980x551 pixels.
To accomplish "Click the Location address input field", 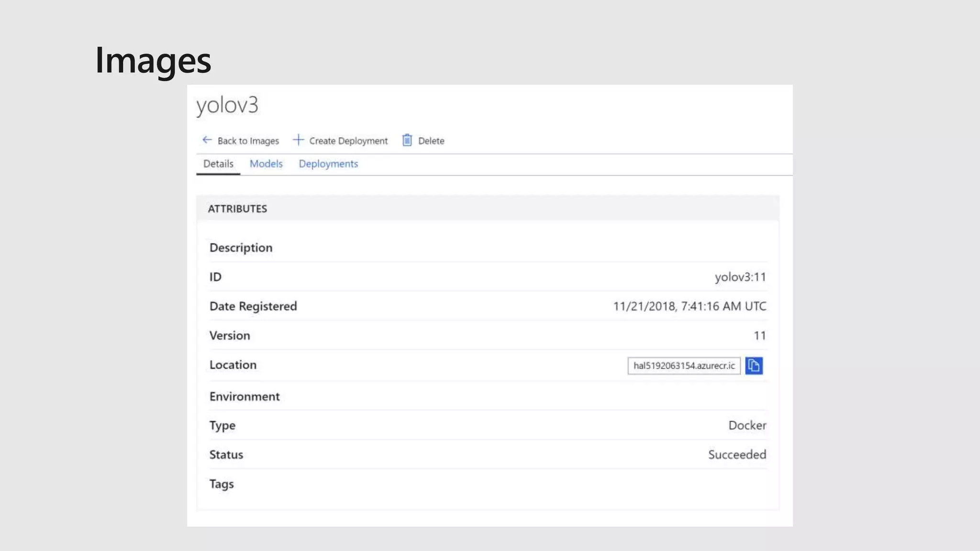I will 683,366.
